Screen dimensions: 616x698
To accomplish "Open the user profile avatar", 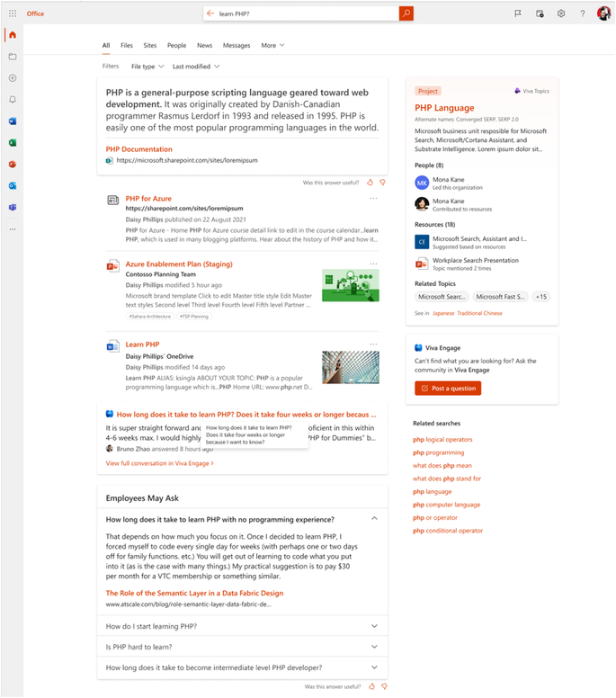I will coord(603,13).
